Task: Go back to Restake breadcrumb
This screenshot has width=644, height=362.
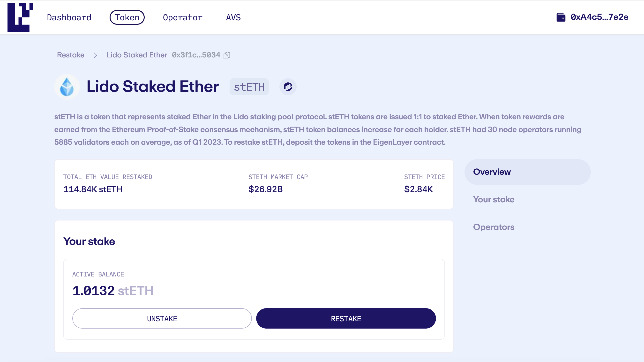Action: coord(70,55)
